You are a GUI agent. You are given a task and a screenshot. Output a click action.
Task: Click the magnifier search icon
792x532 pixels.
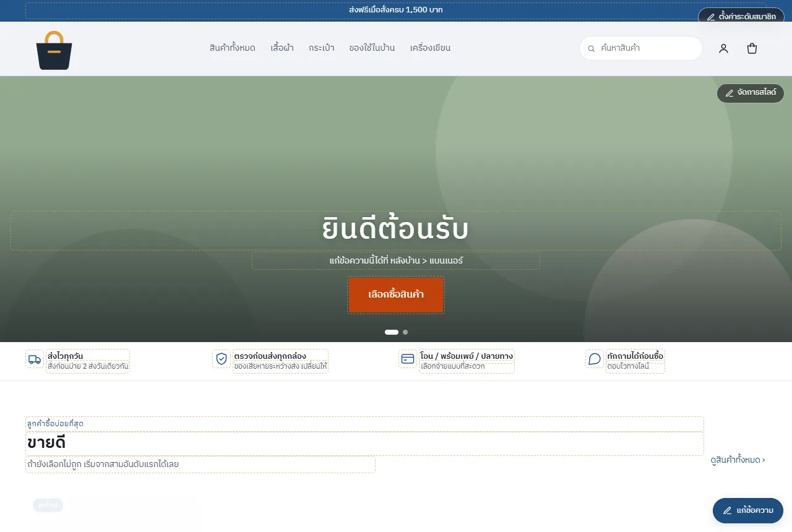[591, 48]
